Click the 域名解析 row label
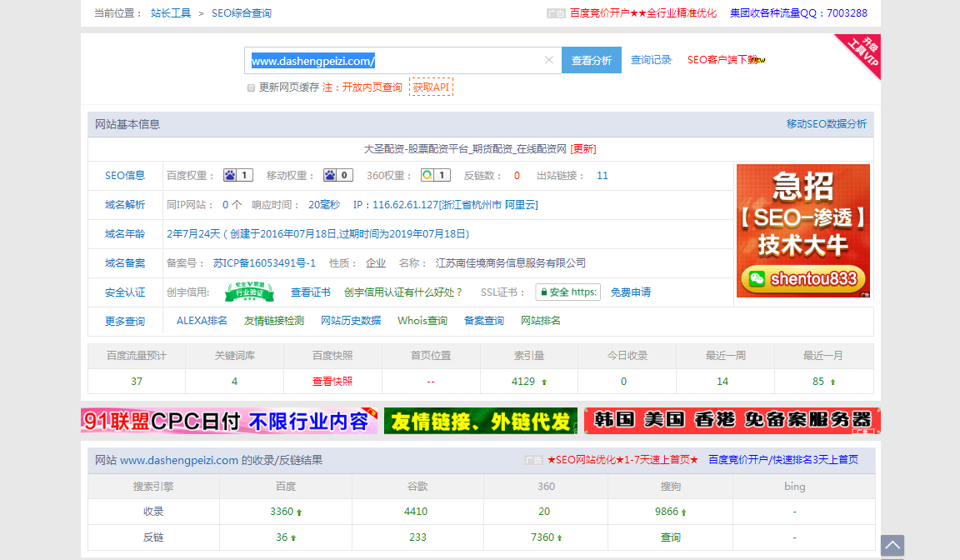This screenshot has width=960, height=560. point(125,205)
